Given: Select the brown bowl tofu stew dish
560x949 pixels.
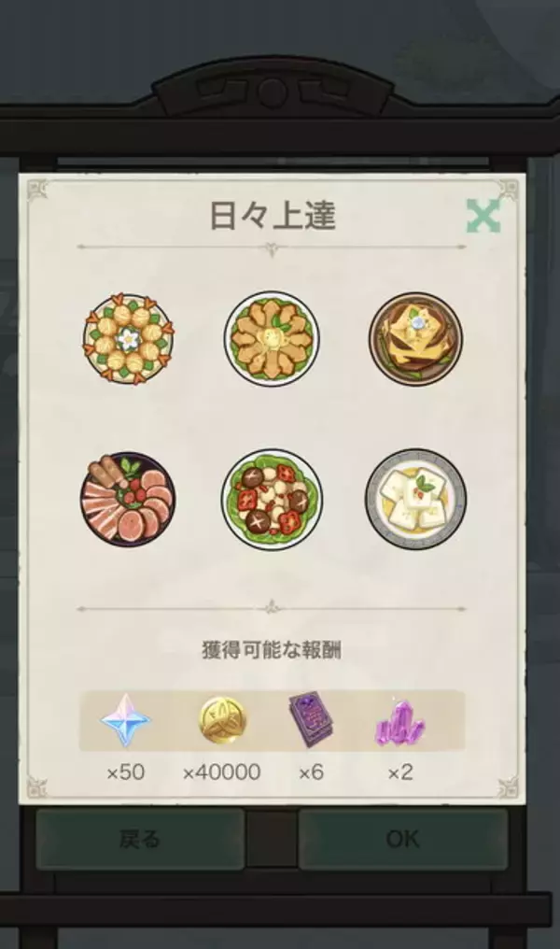Looking at the screenshot, I should click(x=415, y=338).
